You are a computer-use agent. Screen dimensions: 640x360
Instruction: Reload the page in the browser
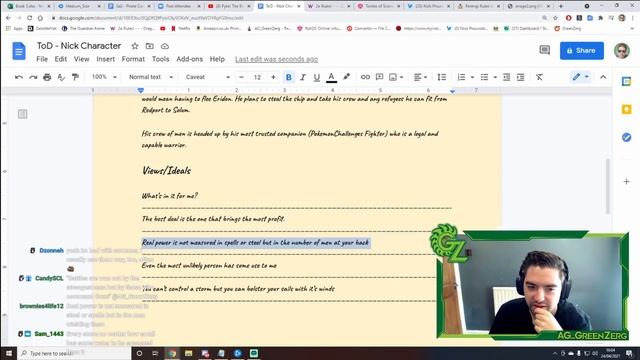point(29,18)
